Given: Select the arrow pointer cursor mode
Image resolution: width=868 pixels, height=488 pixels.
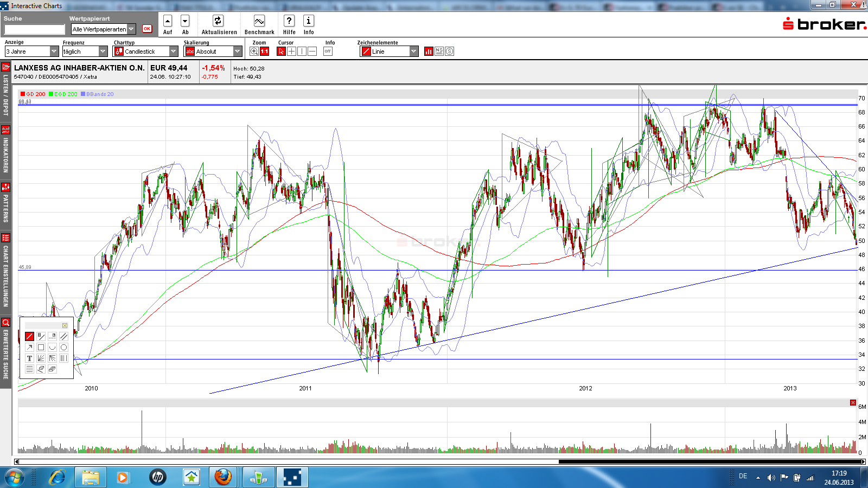Looking at the screenshot, I should 281,52.
